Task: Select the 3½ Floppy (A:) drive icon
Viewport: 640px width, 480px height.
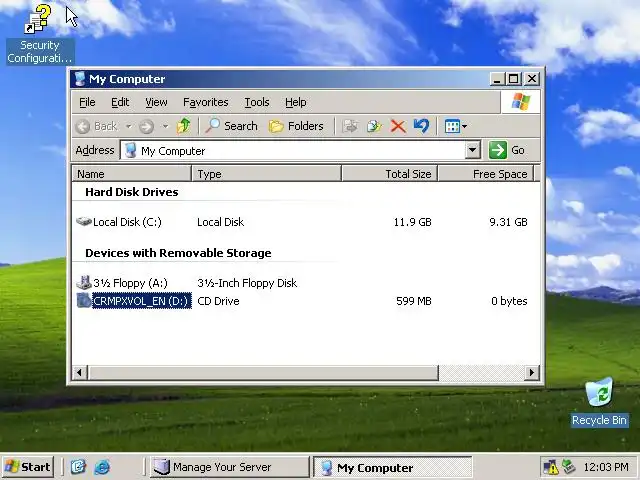Action: coord(84,282)
